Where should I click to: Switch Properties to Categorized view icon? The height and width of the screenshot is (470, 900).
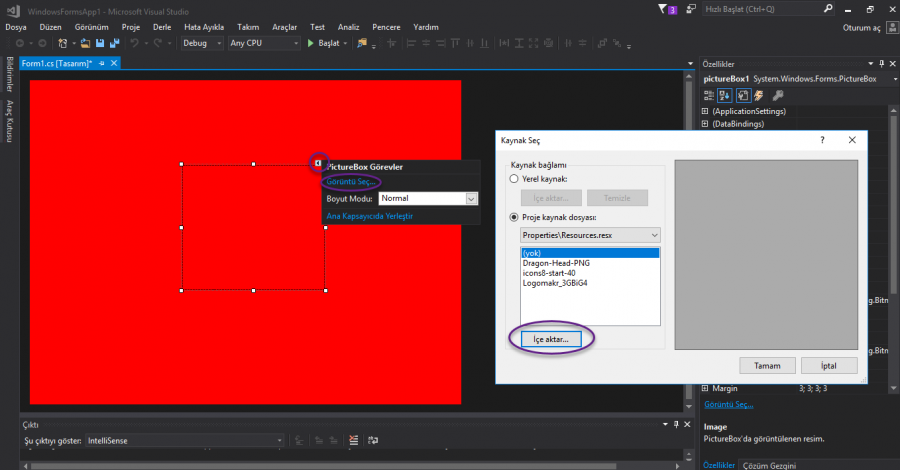[709, 95]
